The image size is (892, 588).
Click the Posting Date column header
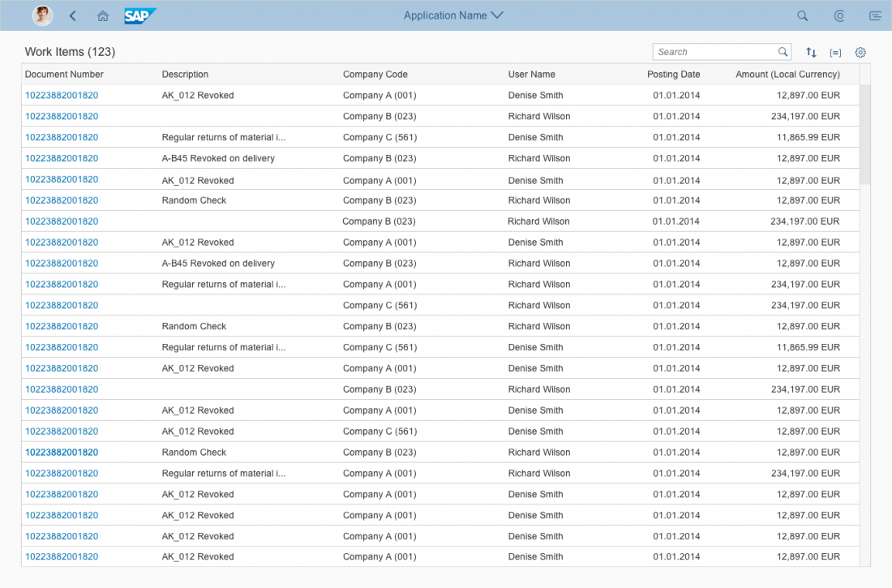(673, 74)
